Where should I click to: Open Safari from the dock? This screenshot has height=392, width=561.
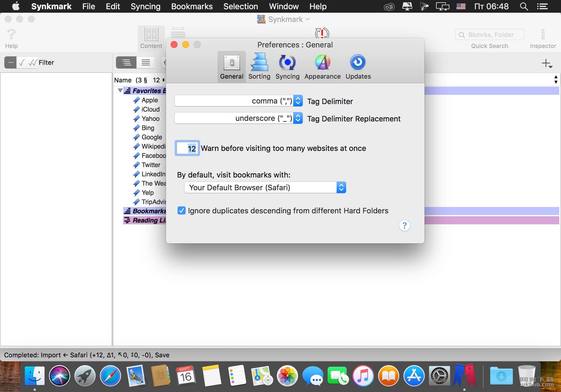pyautogui.click(x=110, y=376)
